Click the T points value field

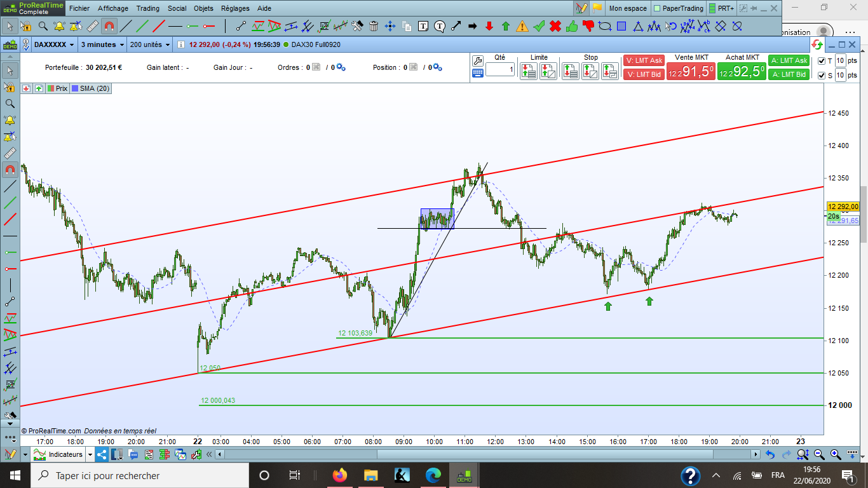pos(839,61)
